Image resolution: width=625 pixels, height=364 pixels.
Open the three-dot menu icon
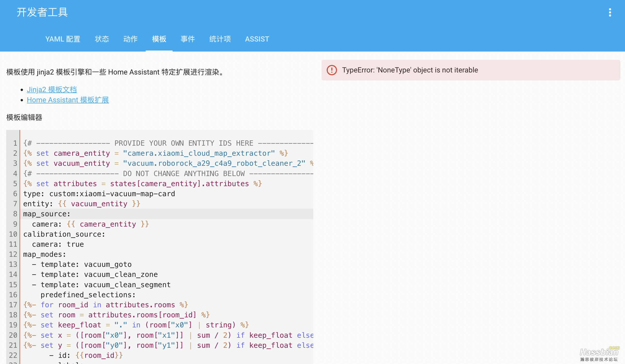pyautogui.click(x=610, y=12)
